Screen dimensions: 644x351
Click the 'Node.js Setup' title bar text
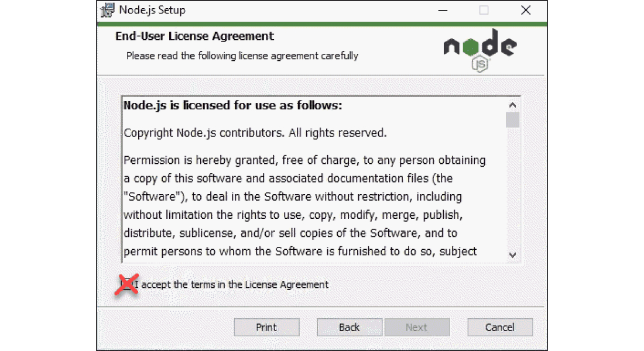(152, 10)
